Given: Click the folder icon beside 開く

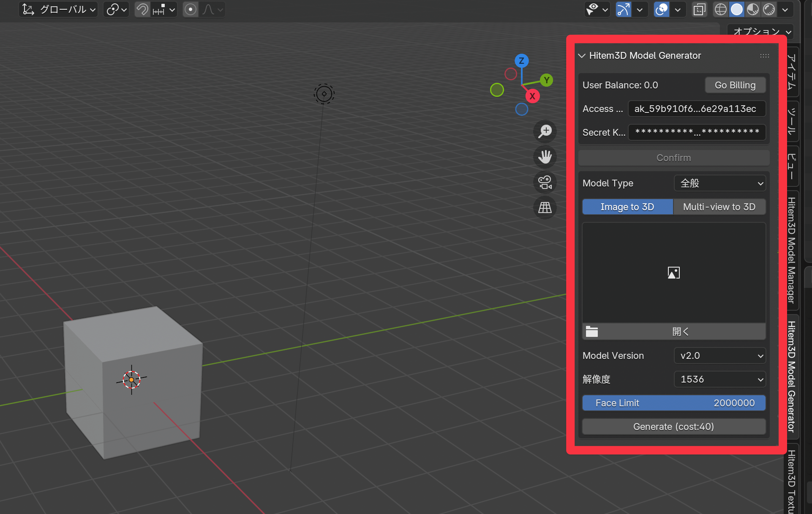Looking at the screenshot, I should 591,332.
